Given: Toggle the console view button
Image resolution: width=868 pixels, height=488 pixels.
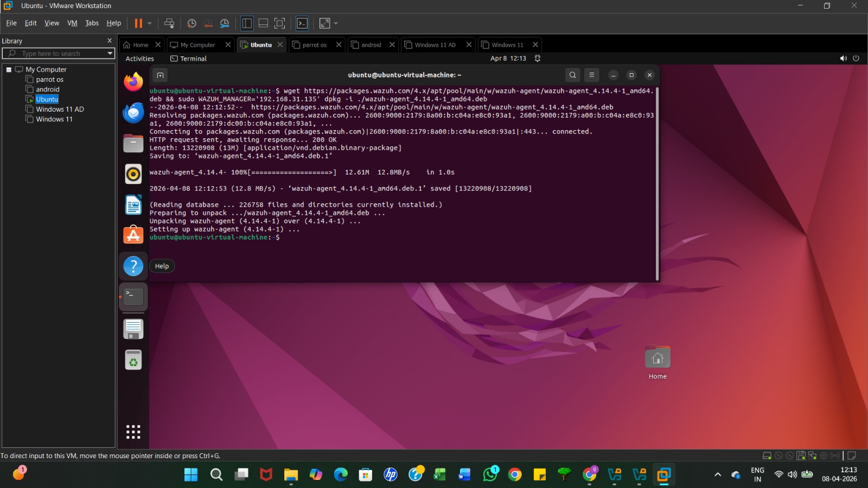Looking at the screenshot, I should pyautogui.click(x=302, y=23).
